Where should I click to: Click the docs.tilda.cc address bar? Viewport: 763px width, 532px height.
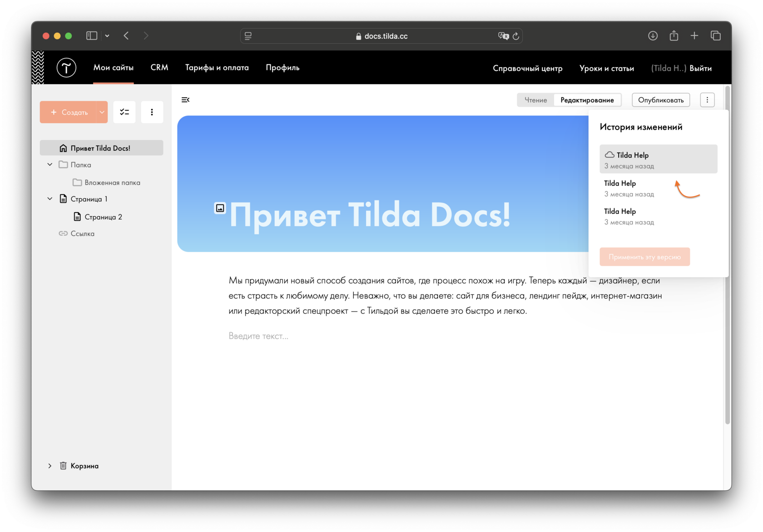(x=381, y=36)
